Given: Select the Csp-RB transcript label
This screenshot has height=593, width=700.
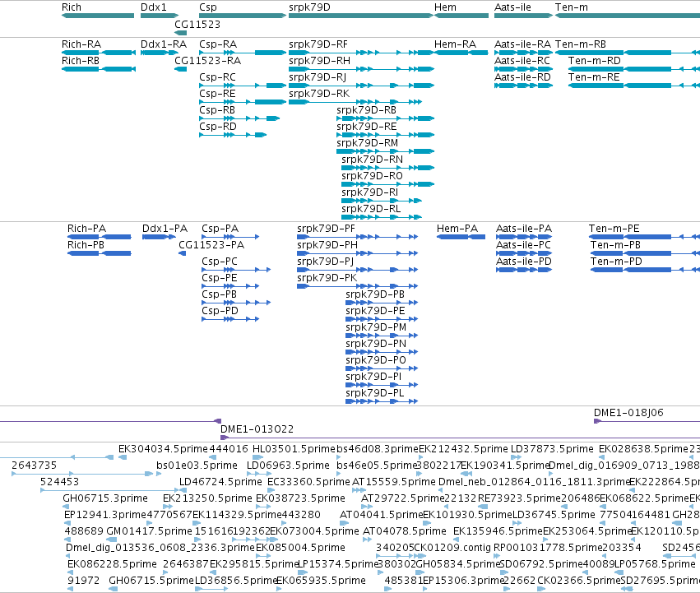Looking at the screenshot, I should click(x=217, y=110).
